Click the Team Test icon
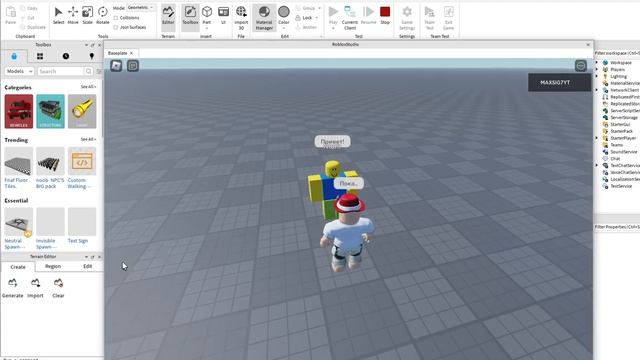The height and width of the screenshot is (360, 640). (430, 18)
